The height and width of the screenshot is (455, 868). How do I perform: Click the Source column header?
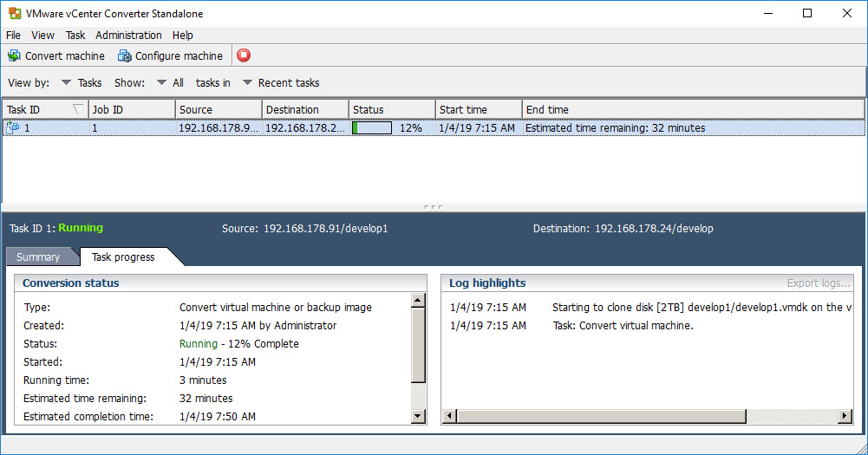click(219, 109)
